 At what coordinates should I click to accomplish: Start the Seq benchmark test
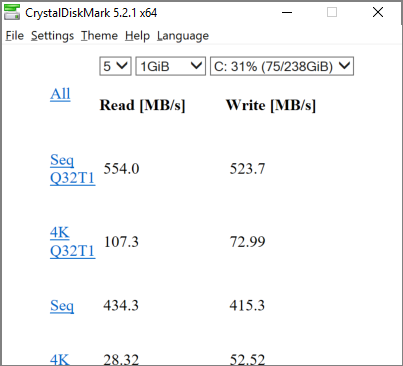click(62, 306)
